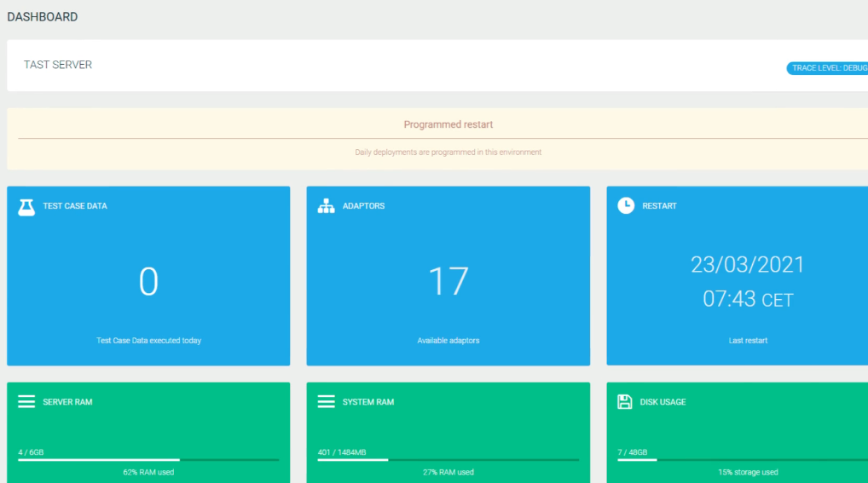
Task: Click the TAST SERVER title text
Action: [58, 65]
